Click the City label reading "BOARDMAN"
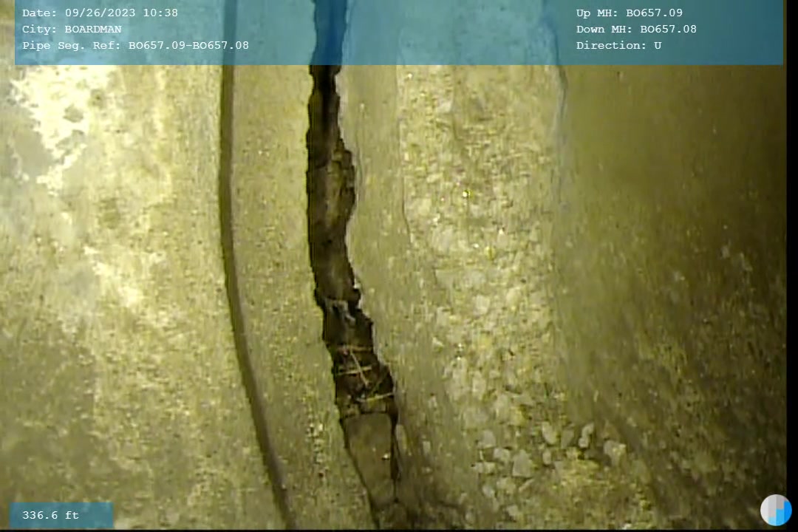The height and width of the screenshot is (532, 798). coord(93,29)
